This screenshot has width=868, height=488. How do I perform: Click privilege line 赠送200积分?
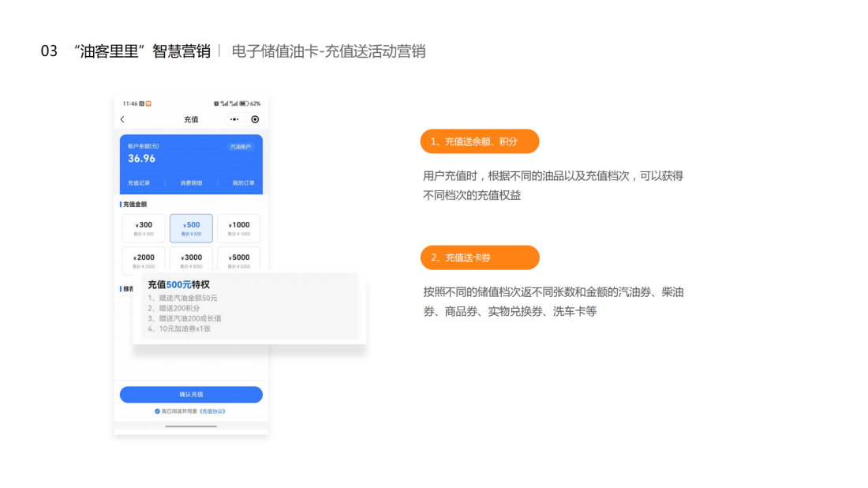(x=174, y=308)
